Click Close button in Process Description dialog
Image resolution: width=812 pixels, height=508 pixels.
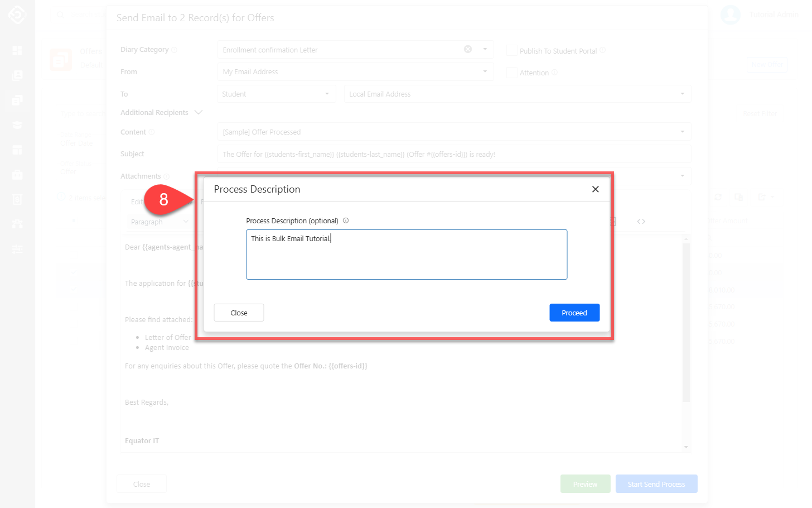[x=239, y=313]
